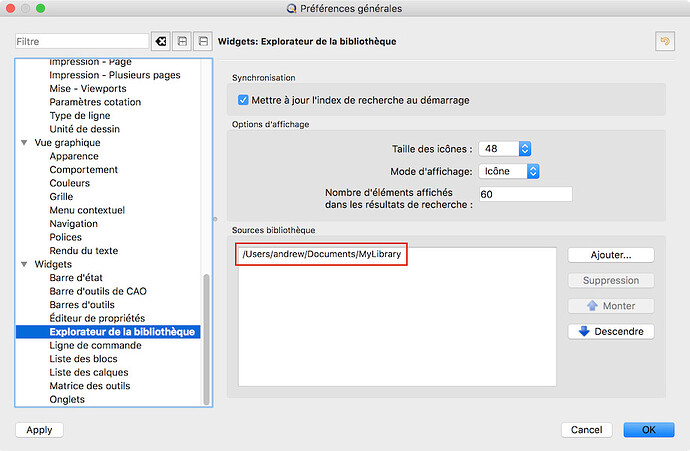The image size is (690, 451).
Task: Collapse the Vue graphique tree section
Action: [x=24, y=143]
